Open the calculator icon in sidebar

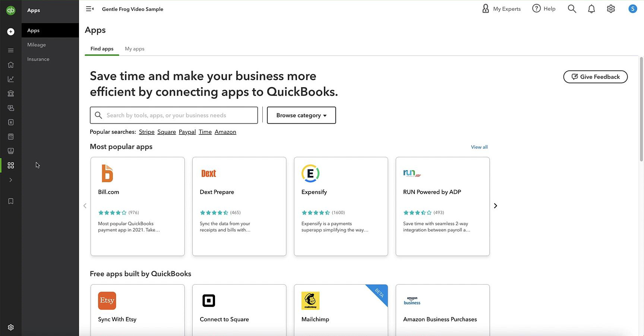click(x=11, y=137)
